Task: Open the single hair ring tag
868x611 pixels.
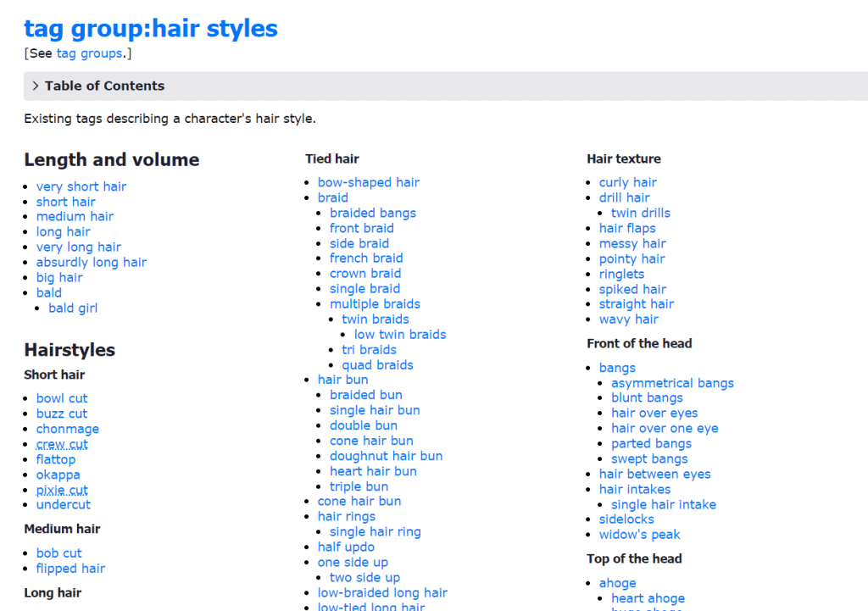Action: tap(375, 531)
